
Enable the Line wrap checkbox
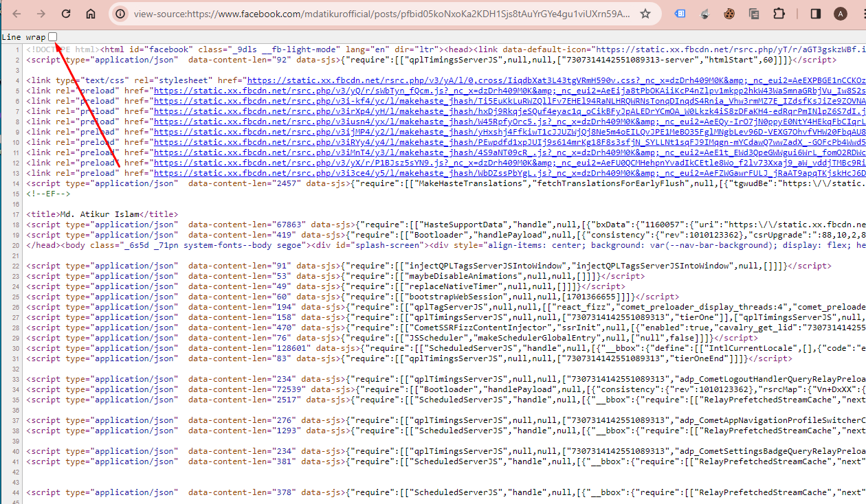[x=53, y=36]
